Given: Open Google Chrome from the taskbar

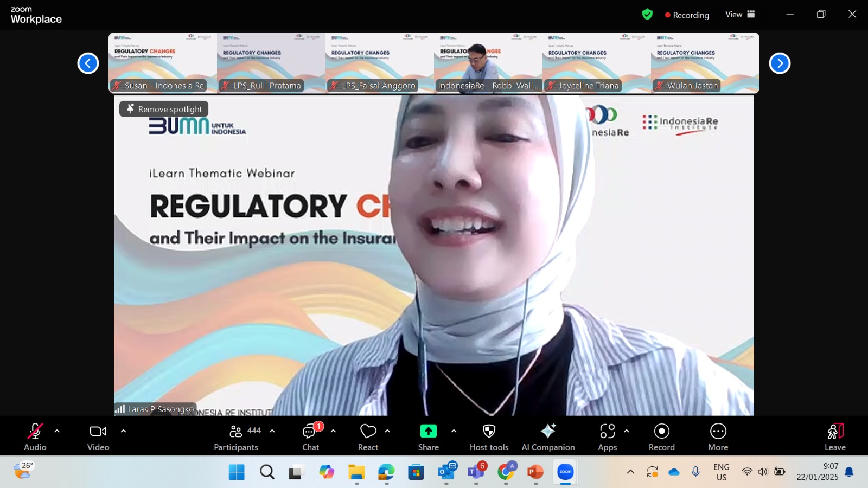Looking at the screenshot, I should 506,472.
